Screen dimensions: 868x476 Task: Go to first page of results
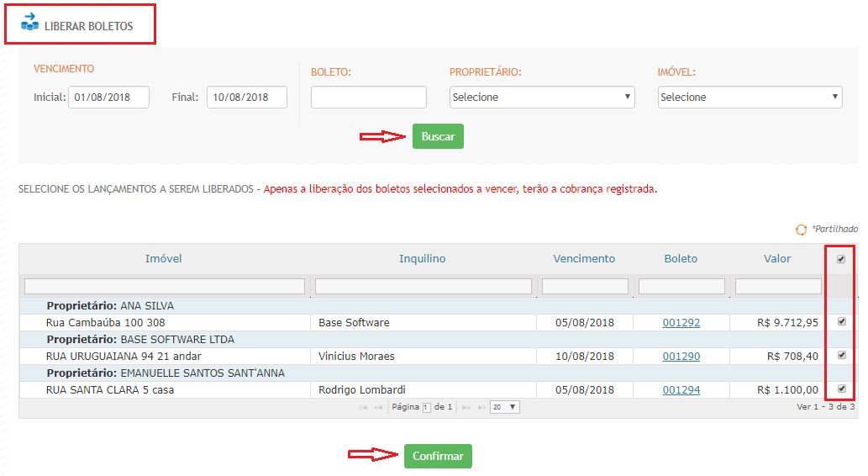tap(364, 407)
